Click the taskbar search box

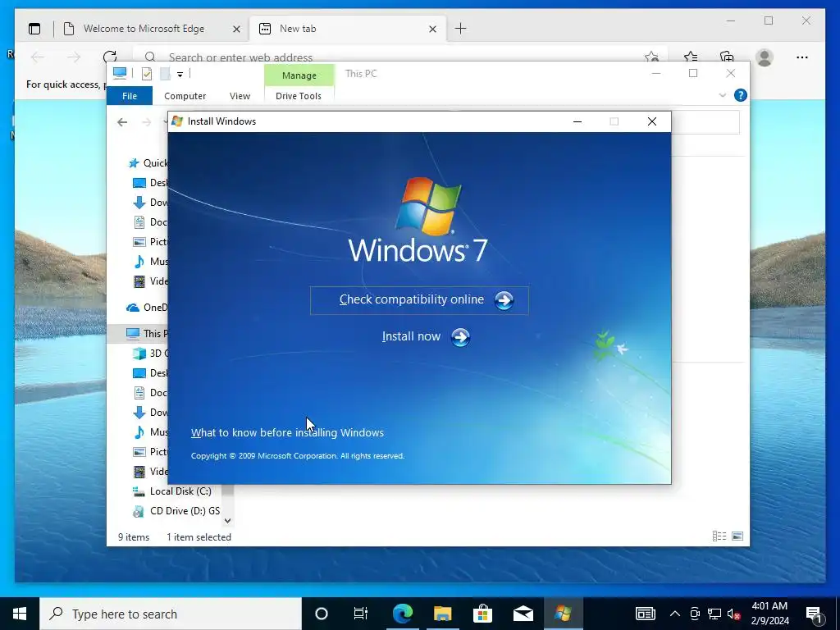(x=171, y=614)
